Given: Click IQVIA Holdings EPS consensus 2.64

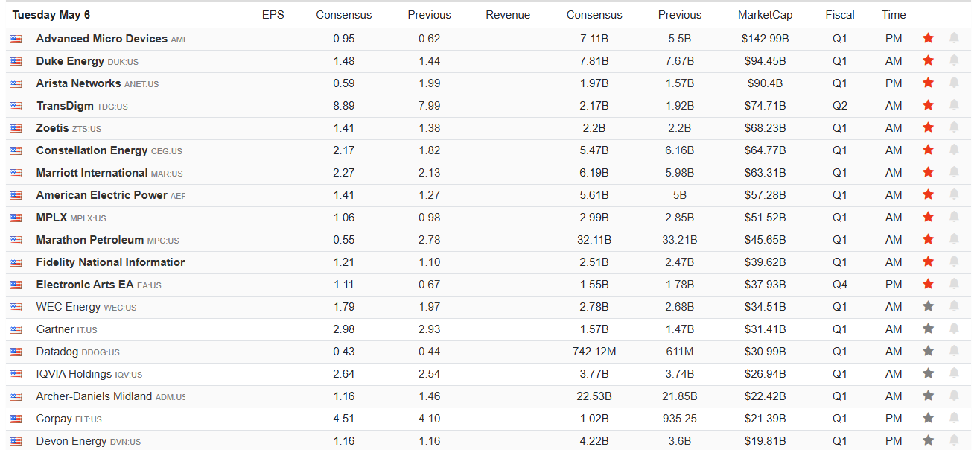Looking at the screenshot, I should click(344, 374).
